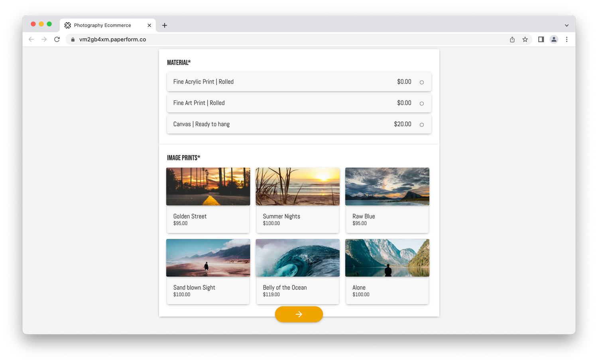598x364 pixels.
Task: Switch to the Photography Ecommerce tab
Action: 108,25
